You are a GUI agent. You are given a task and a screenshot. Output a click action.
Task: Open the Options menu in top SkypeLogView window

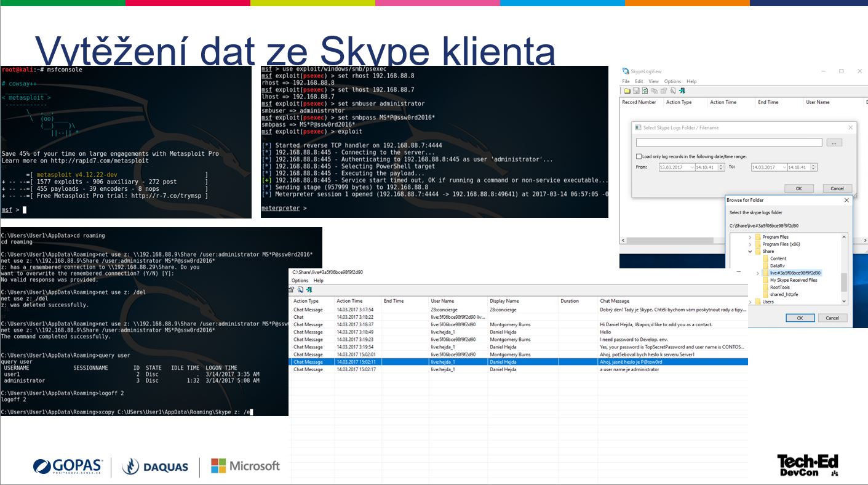[672, 81]
